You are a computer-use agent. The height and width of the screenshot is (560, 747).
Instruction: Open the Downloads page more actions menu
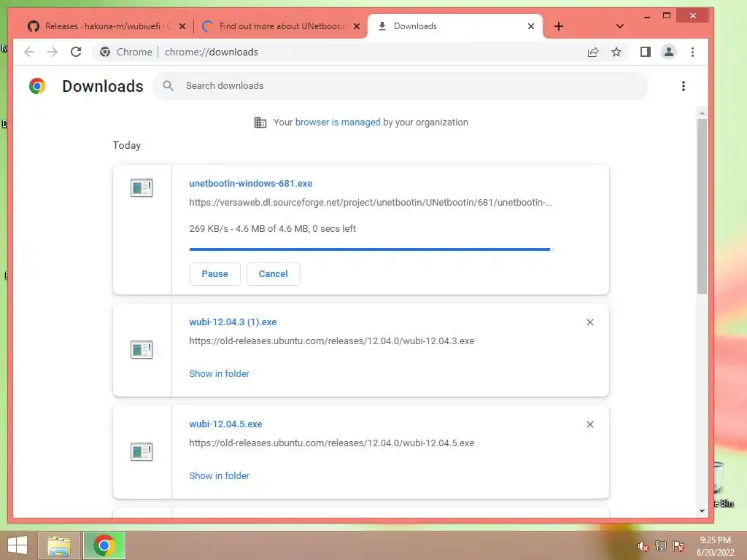point(683,86)
